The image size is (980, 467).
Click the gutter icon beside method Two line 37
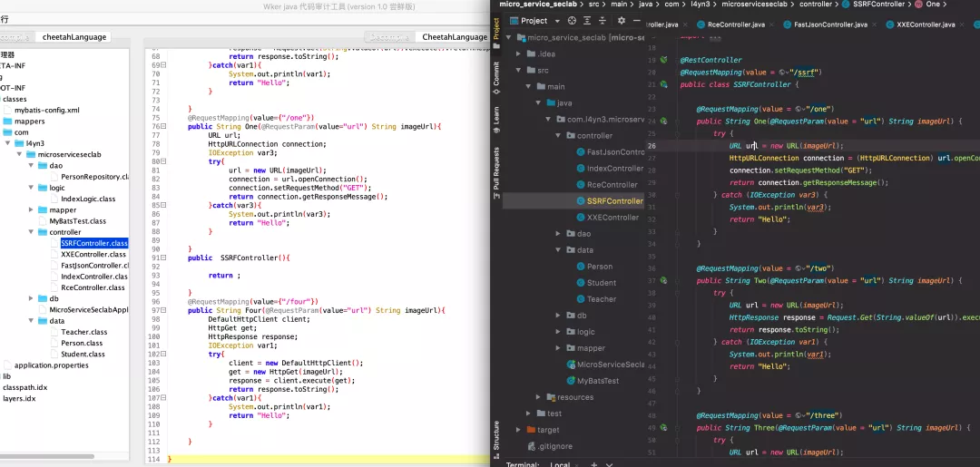point(664,281)
